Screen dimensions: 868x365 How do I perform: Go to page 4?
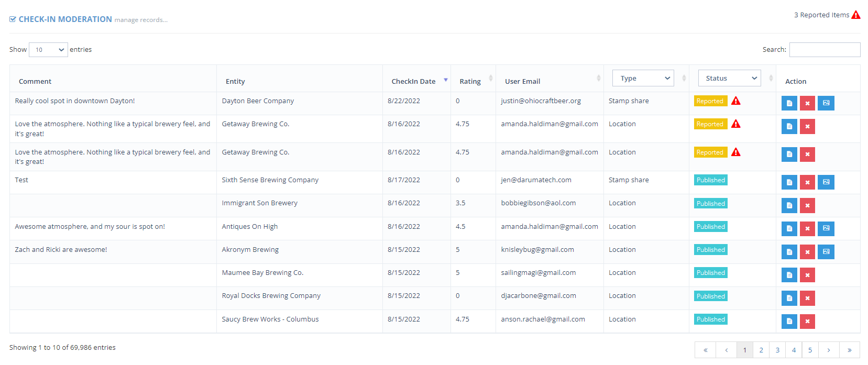[x=794, y=350]
